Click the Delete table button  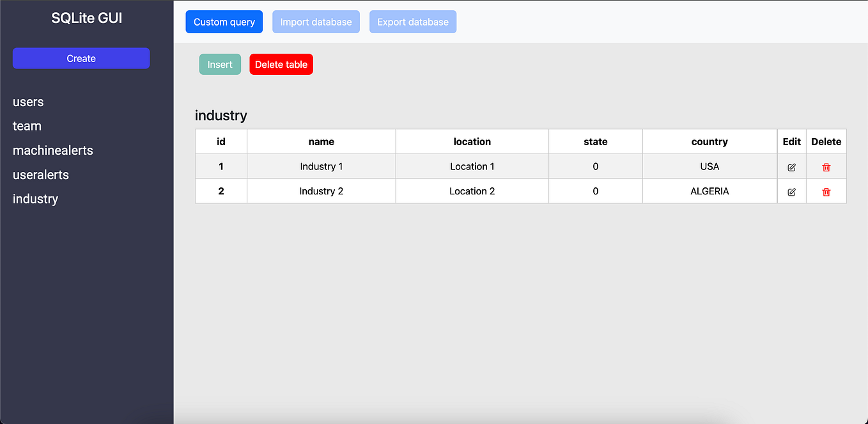281,64
